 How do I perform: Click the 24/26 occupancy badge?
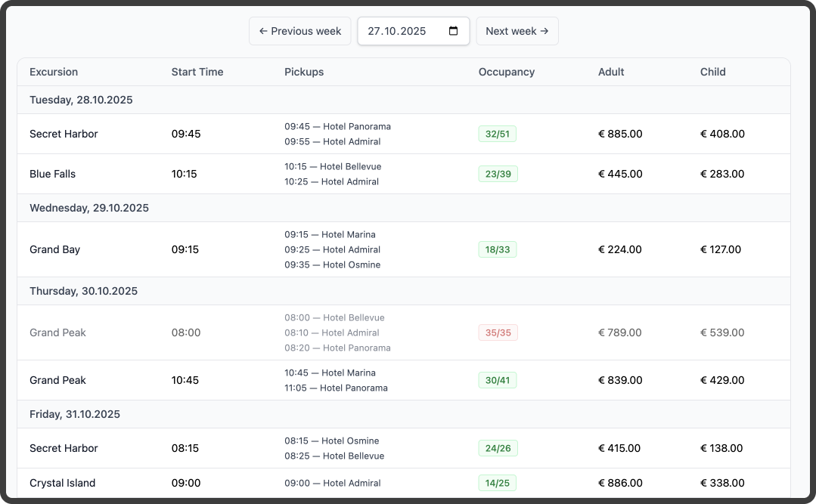[498, 448]
